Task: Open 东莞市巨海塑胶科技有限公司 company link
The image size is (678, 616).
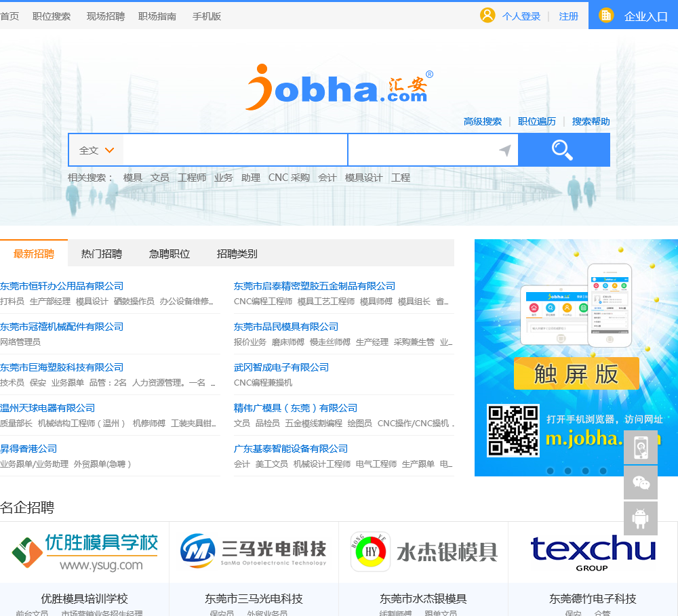Action: tap(62, 367)
